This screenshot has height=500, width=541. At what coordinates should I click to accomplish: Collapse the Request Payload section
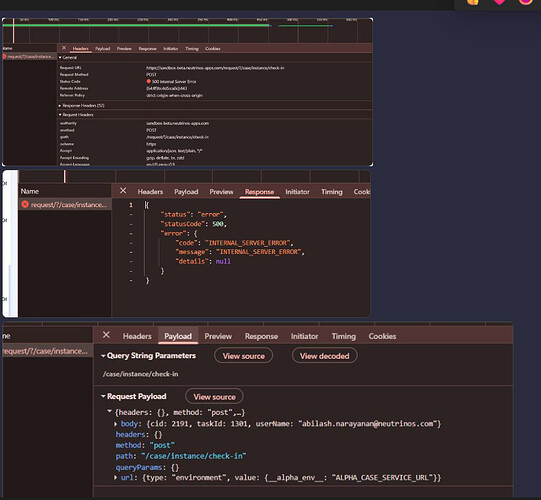[103, 396]
